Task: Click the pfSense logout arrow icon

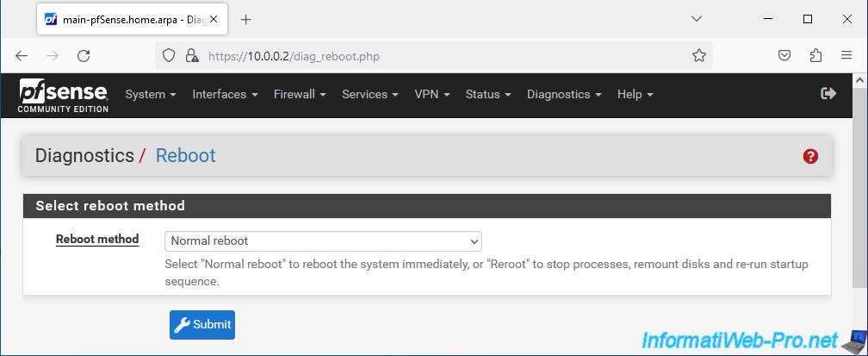Action: click(828, 94)
